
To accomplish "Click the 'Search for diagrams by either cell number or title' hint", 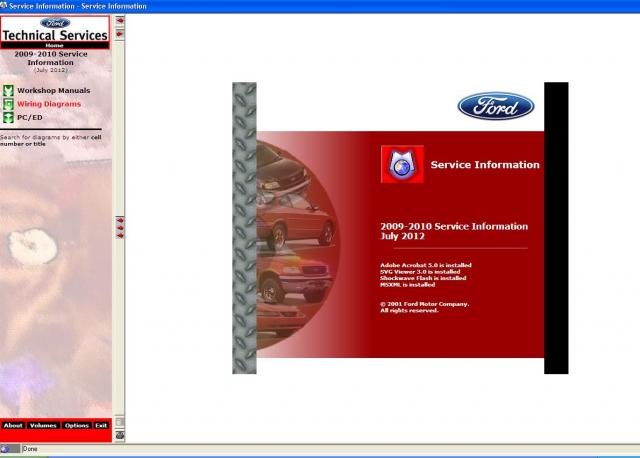I will 51,140.
